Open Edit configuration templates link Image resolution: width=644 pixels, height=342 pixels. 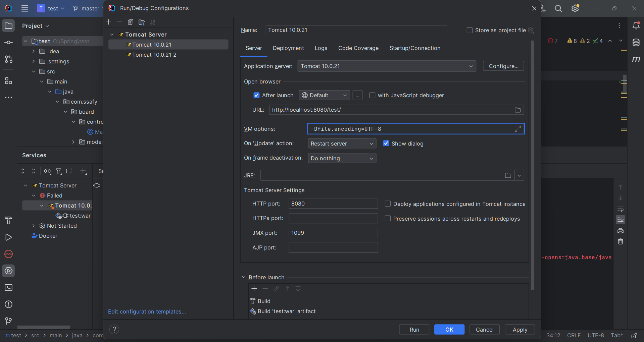pos(147,311)
